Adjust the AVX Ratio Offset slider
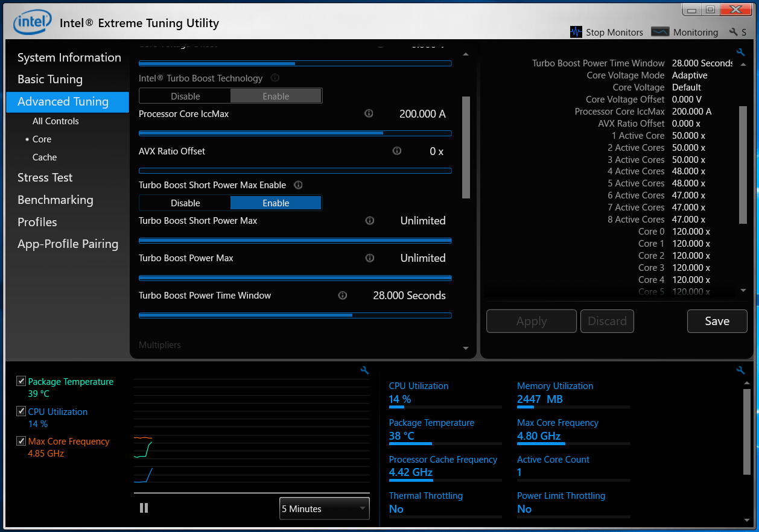This screenshot has height=532, width=759. (x=295, y=171)
